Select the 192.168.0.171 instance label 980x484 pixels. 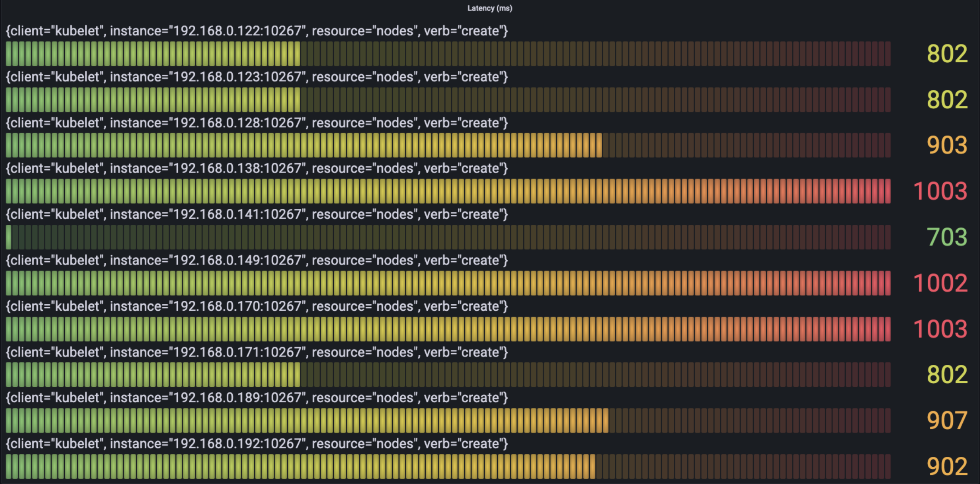coord(257,352)
